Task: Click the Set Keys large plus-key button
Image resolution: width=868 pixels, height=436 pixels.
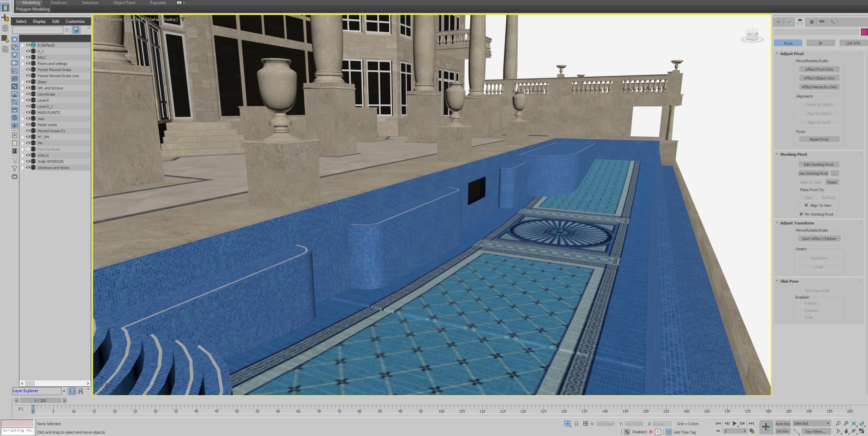Action: (x=766, y=427)
